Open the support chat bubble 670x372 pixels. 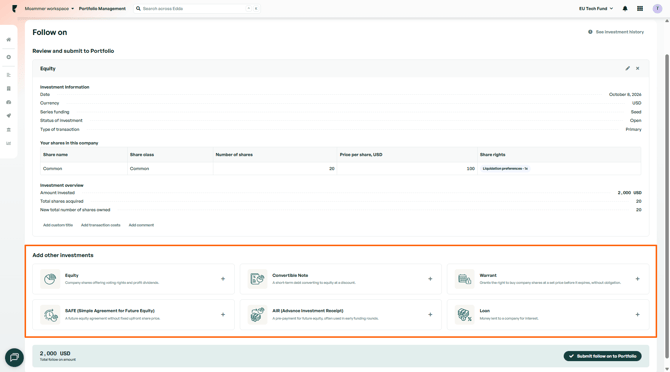tap(14, 357)
